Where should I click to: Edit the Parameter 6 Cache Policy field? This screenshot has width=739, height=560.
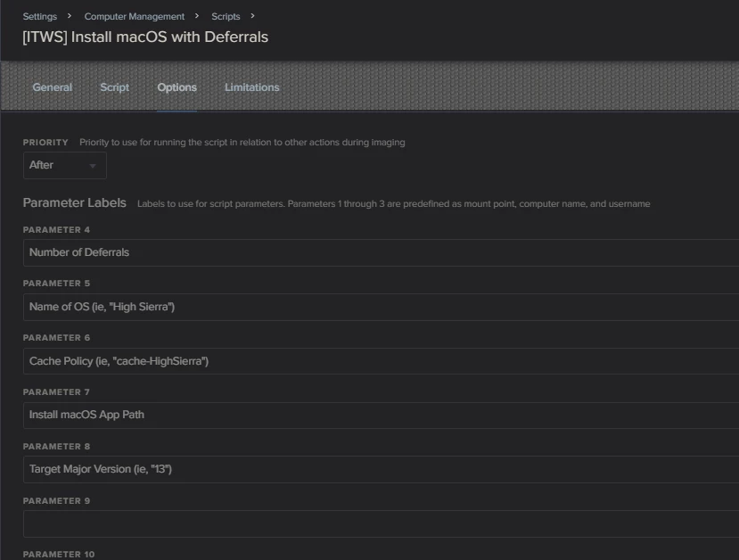click(381, 361)
